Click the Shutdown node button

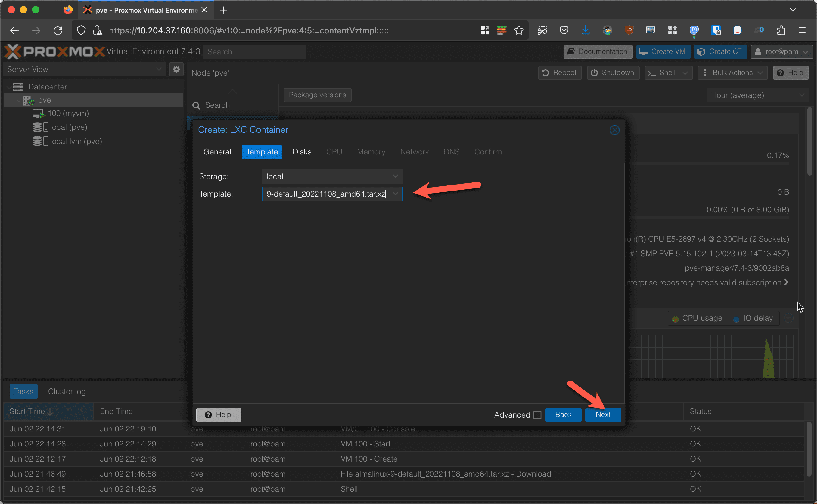(x=613, y=73)
